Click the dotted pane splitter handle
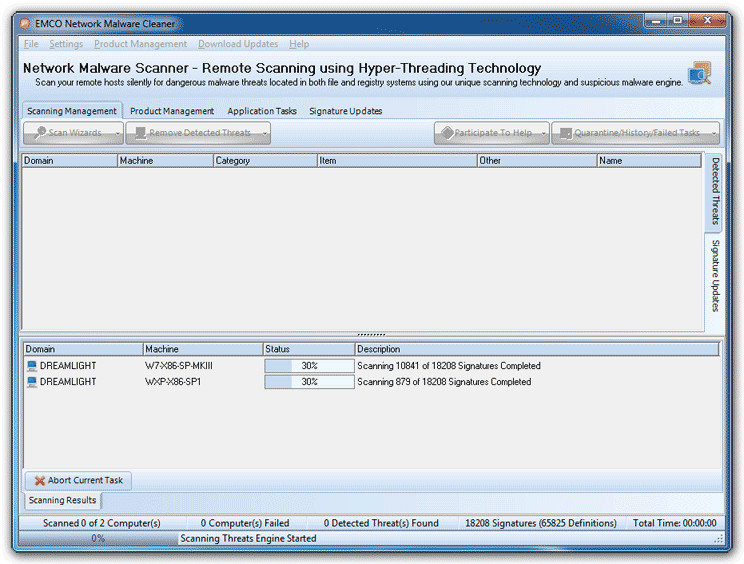The height and width of the screenshot is (564, 744). pos(371,334)
